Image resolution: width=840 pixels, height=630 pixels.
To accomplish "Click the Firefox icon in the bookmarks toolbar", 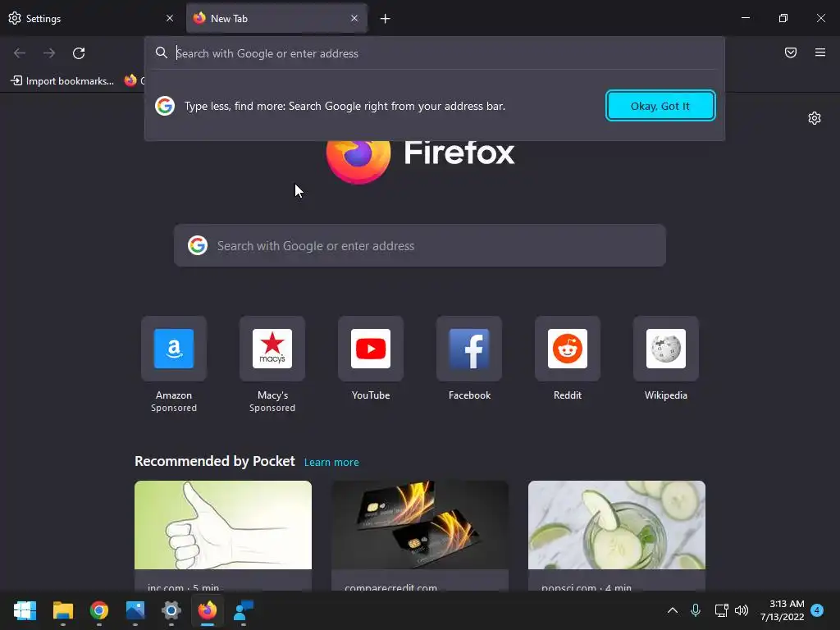I will pyautogui.click(x=130, y=80).
